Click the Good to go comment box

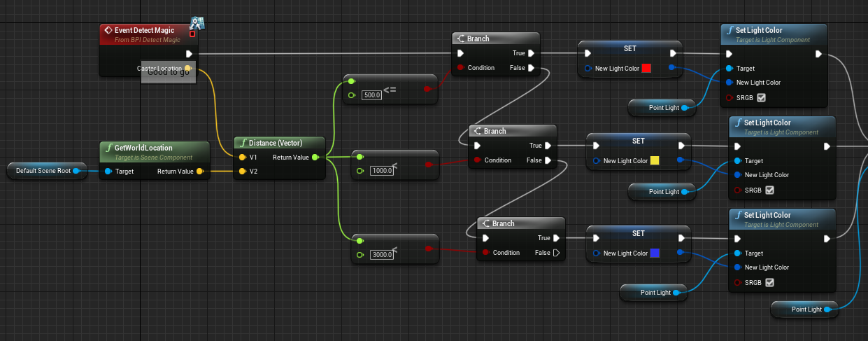coord(169,72)
